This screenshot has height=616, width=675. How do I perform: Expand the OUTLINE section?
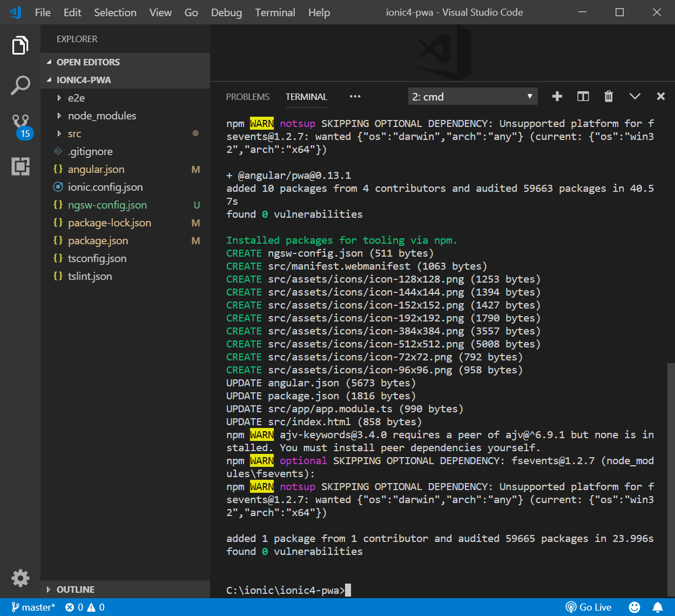click(125, 590)
